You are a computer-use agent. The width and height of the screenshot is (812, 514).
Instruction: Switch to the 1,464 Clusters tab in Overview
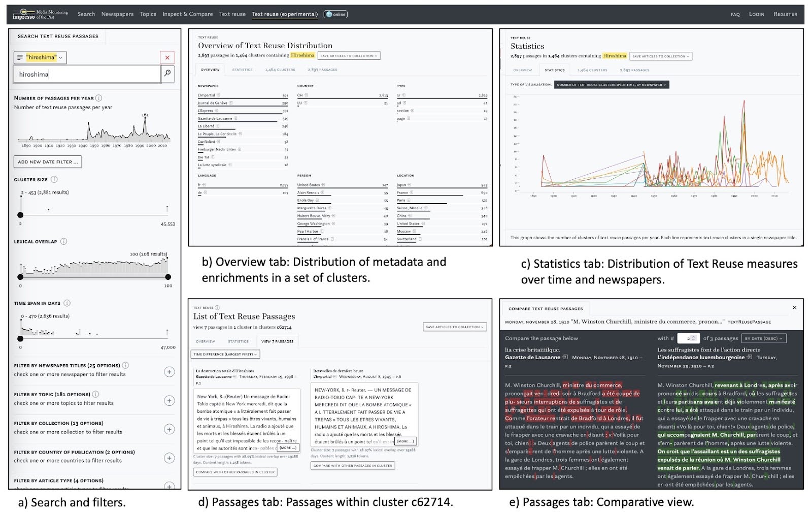click(x=280, y=70)
